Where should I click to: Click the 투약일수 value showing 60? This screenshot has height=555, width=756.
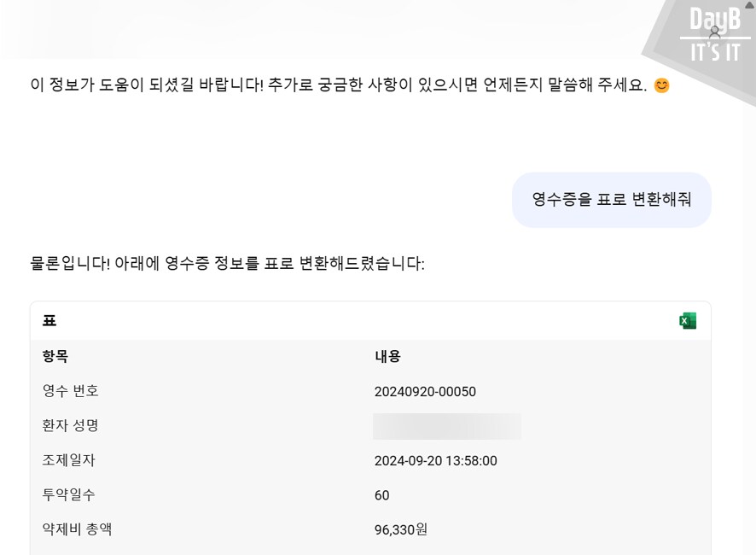tap(381, 495)
